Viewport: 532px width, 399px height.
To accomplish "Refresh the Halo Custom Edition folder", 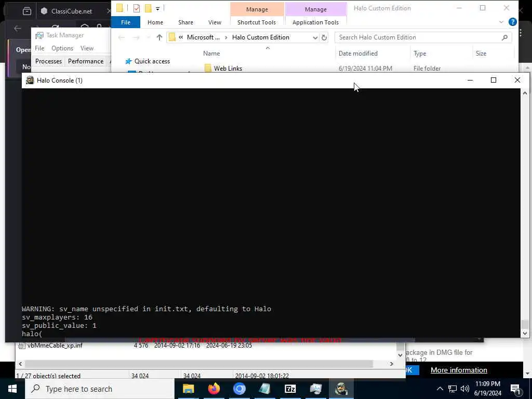I will click(324, 37).
